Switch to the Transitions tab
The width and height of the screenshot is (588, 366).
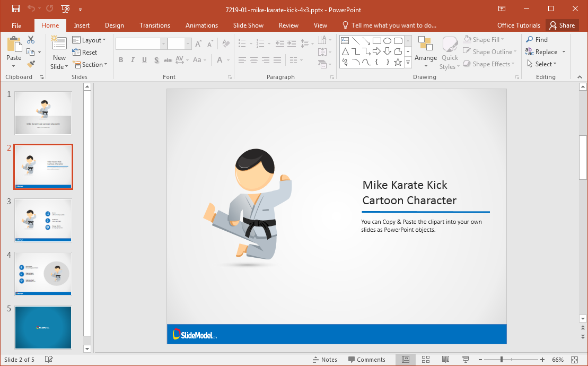pos(155,25)
